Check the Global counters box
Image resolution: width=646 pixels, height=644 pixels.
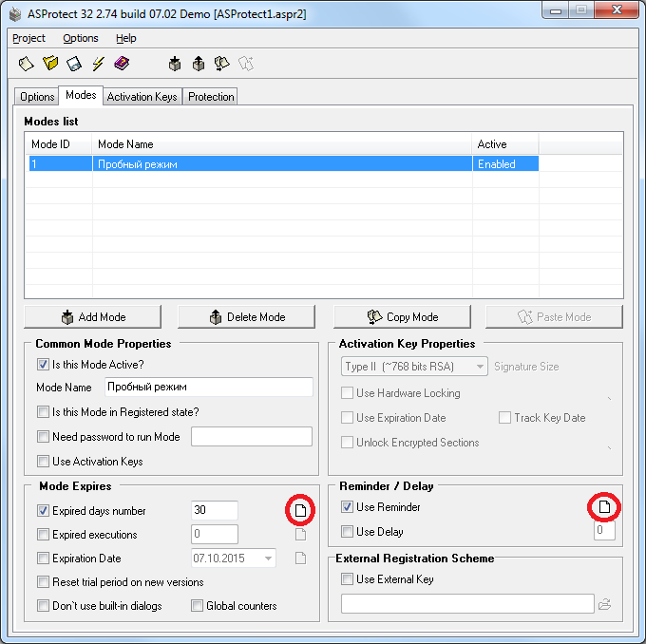coord(197,606)
